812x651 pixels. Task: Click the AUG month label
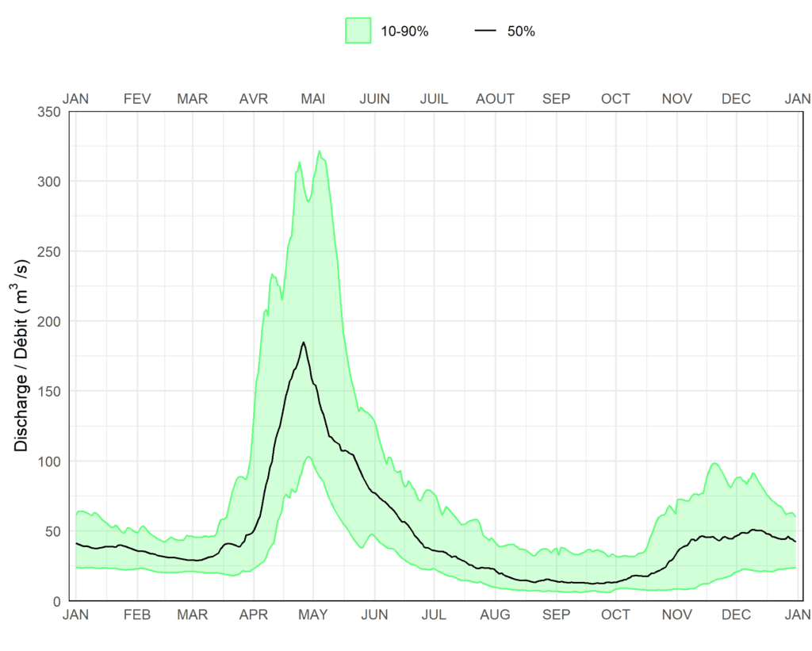coord(495,615)
